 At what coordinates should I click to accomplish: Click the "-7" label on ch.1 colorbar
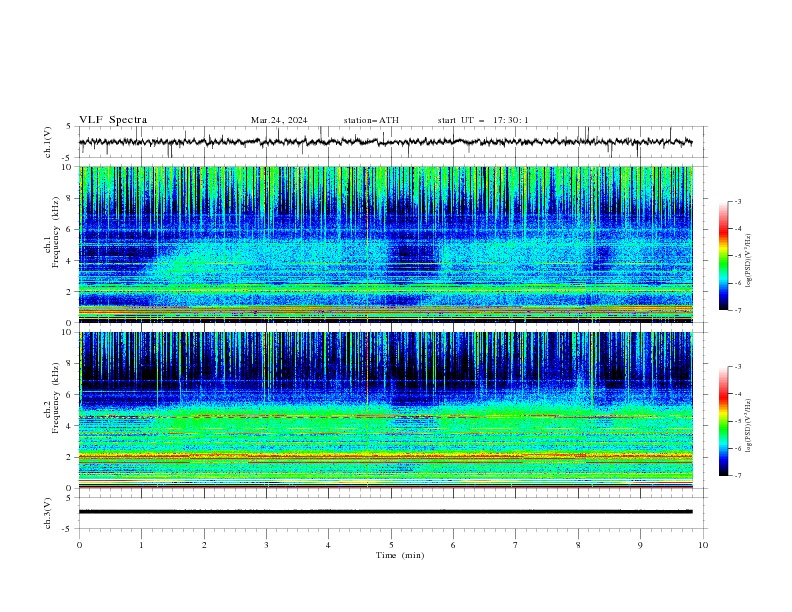738,310
